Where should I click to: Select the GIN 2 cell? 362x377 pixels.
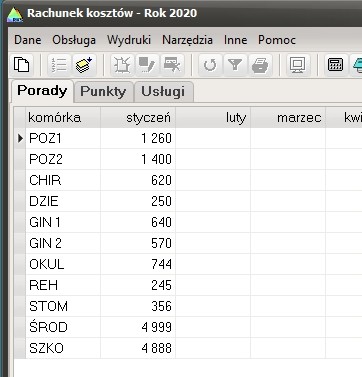(63, 243)
